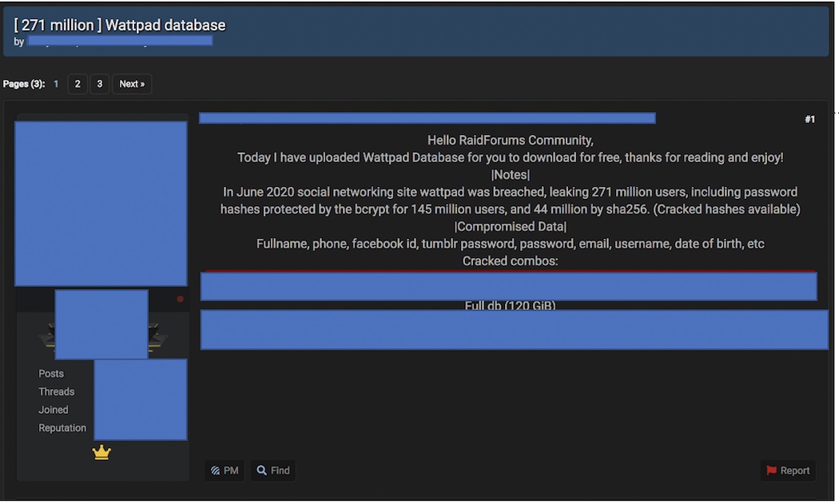Toggle the poster's online status indicator
The width and height of the screenshot is (839, 504).
pos(180,299)
